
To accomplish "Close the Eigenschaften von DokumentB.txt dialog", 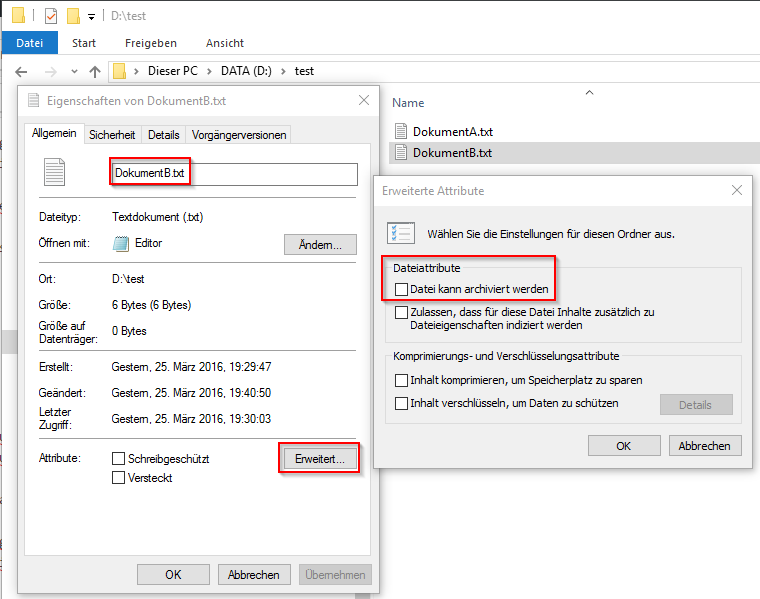I will (x=364, y=100).
